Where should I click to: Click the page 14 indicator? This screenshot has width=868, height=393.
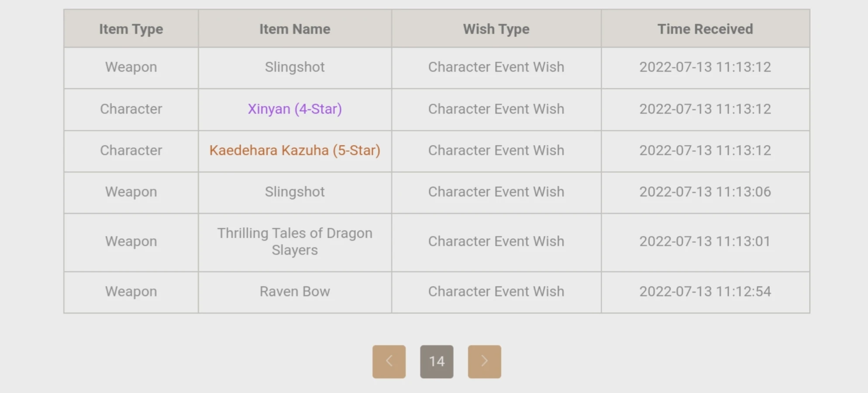click(437, 362)
